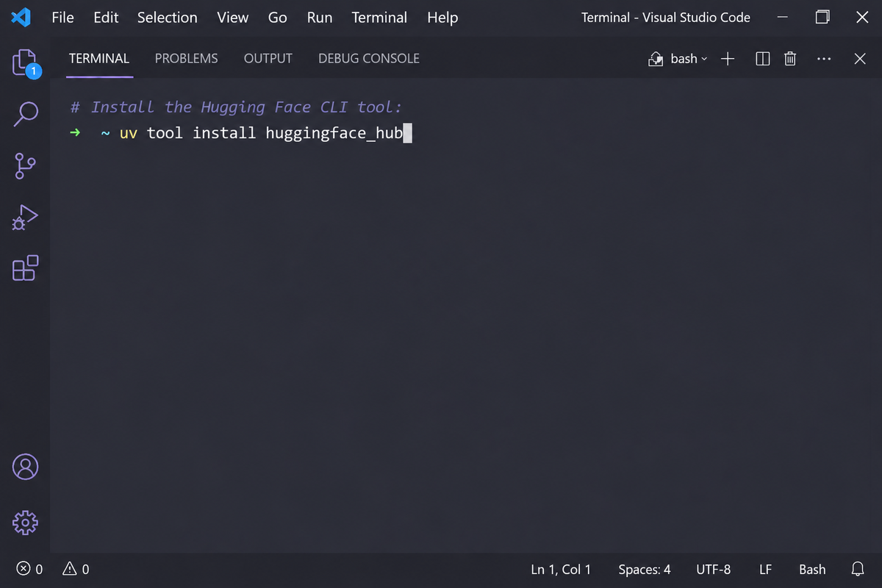Click the errors count in status bar
Screen dimensions: 882x588
click(30, 569)
